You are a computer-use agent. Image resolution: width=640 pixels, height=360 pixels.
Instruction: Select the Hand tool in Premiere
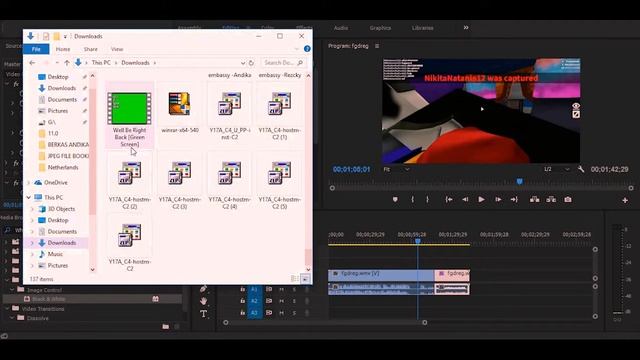point(203,301)
